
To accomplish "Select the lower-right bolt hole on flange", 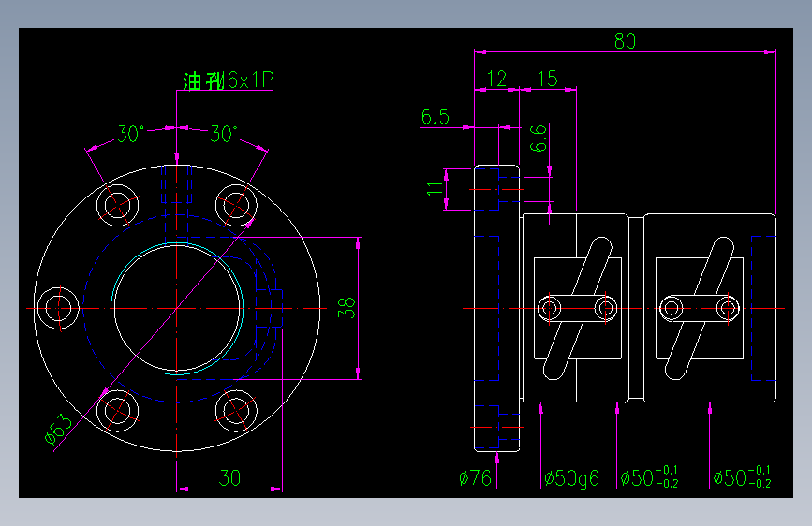I will [x=236, y=411].
